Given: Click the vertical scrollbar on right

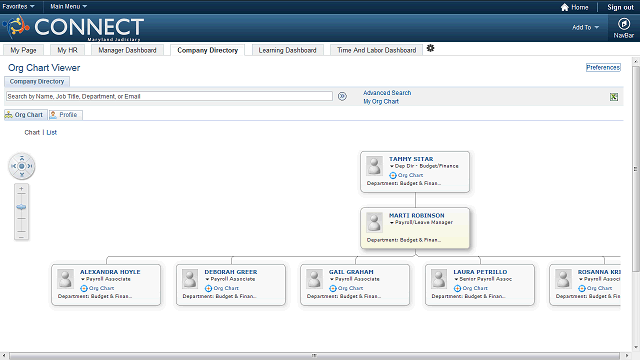Looking at the screenshot, I should tap(636, 169).
